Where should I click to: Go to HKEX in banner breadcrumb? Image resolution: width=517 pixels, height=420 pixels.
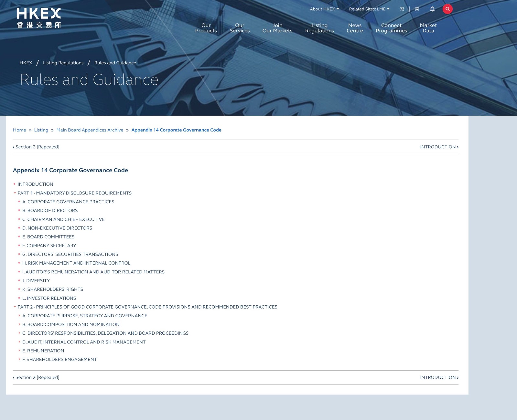click(x=26, y=63)
